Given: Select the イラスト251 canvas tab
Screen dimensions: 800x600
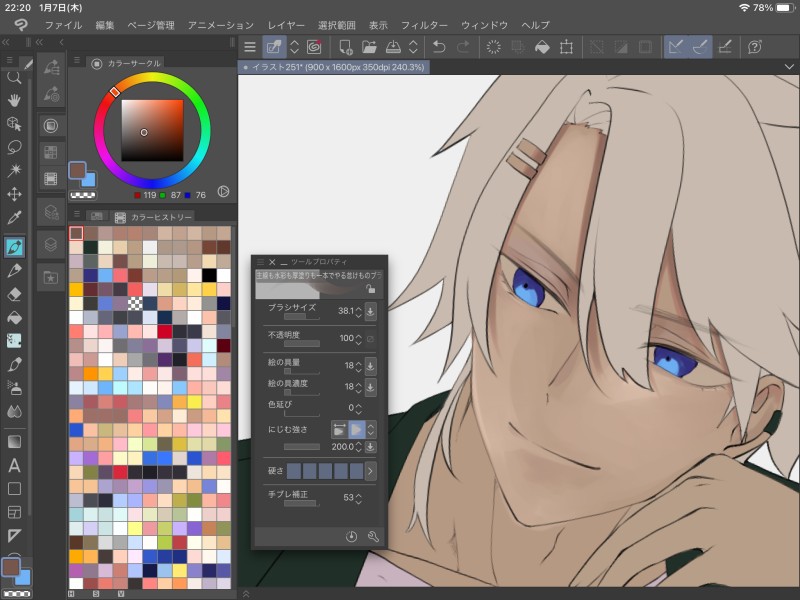Looking at the screenshot, I should 334,67.
